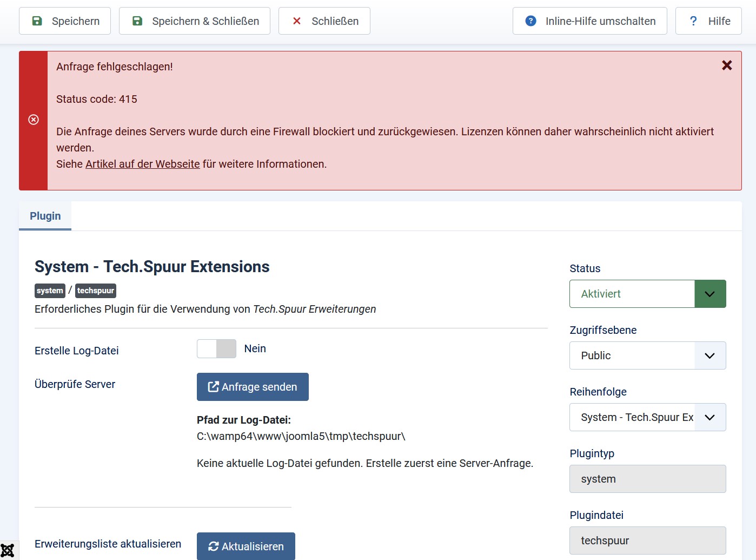This screenshot has height=560, width=756.
Task: Switch to the Plugin tab
Action: [45, 216]
